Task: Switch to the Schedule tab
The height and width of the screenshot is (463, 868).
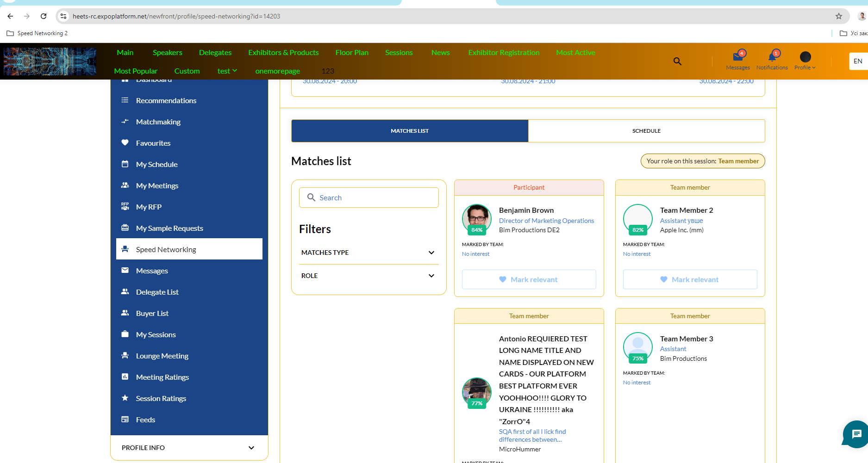Action: (646, 131)
